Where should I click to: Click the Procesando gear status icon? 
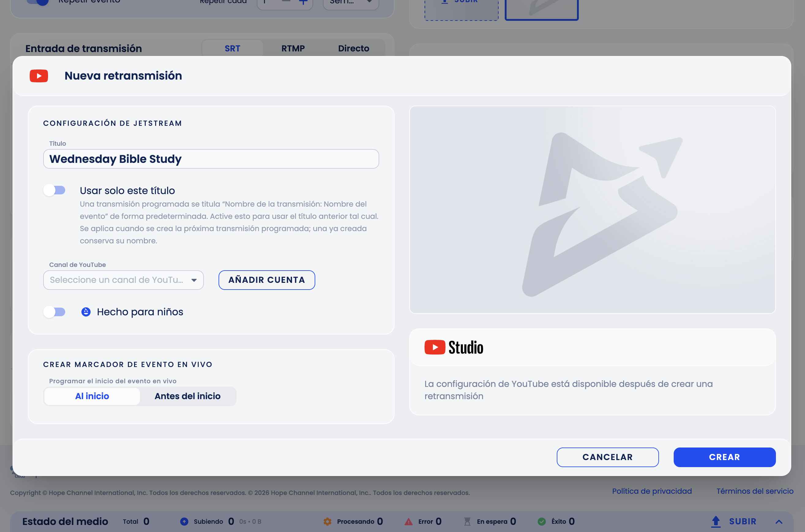(x=328, y=522)
